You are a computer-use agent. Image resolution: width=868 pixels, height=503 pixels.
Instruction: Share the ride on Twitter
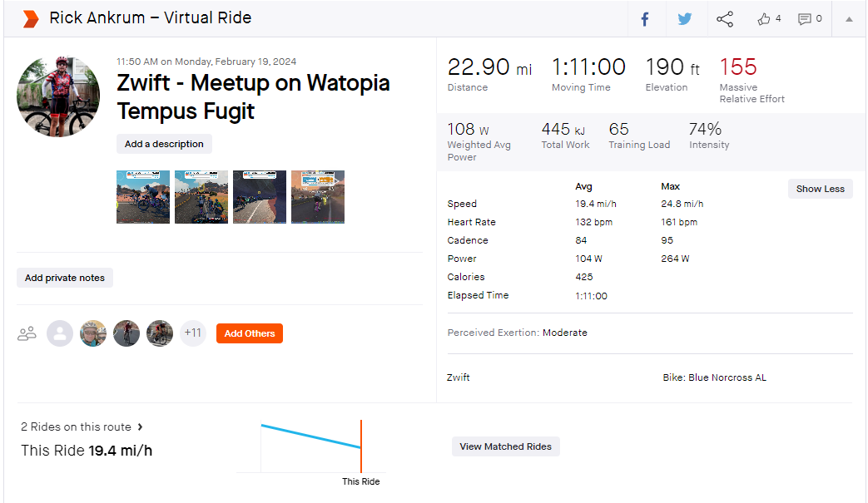pos(685,19)
